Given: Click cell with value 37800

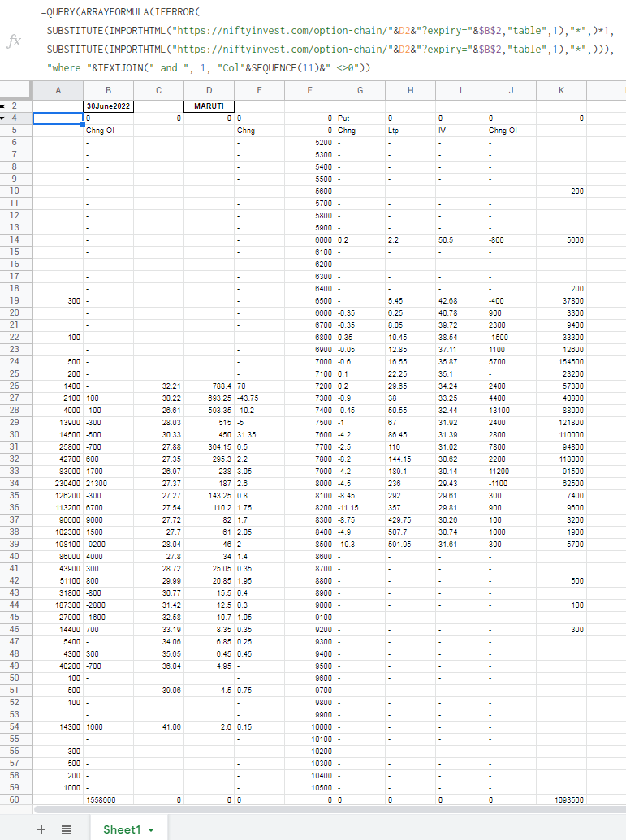Looking at the screenshot, I should point(562,300).
